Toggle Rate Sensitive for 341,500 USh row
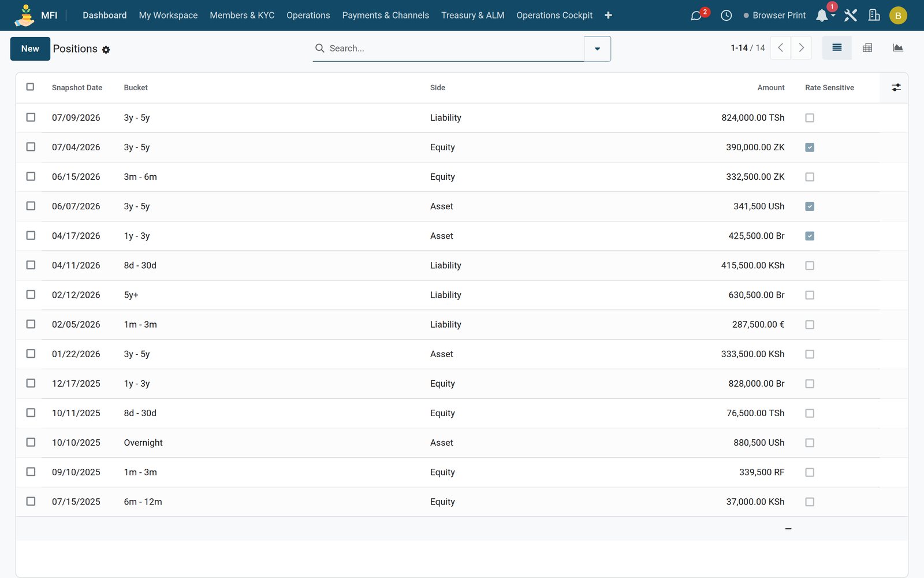The width and height of the screenshot is (924, 578). pos(810,206)
